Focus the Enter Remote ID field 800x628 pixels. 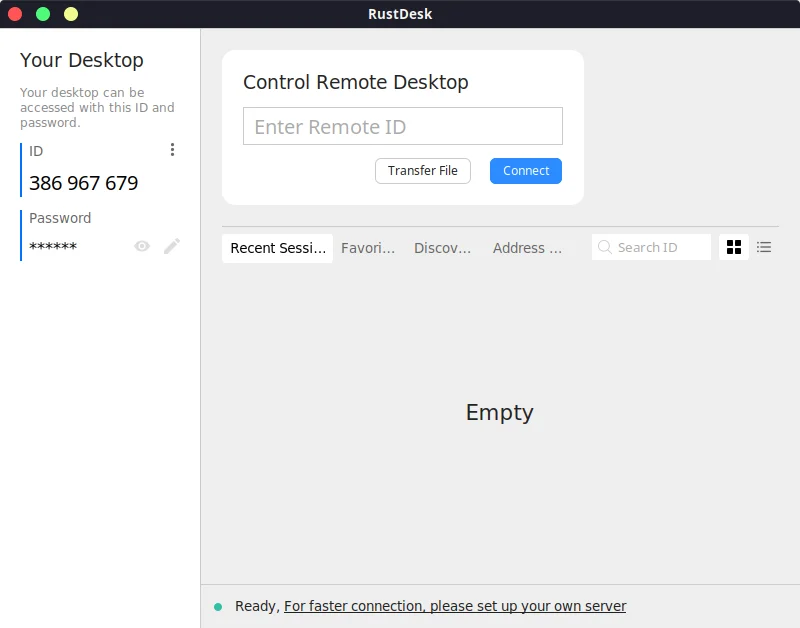point(403,126)
